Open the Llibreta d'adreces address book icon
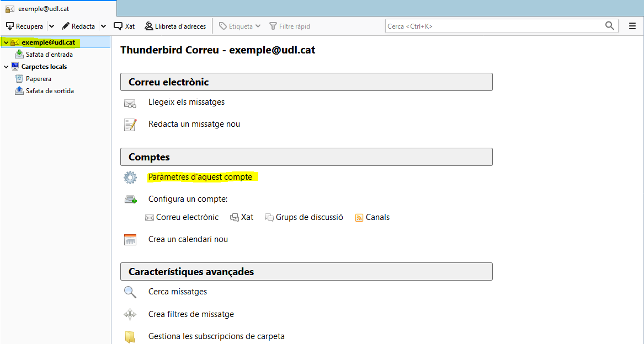Viewport: 644px width, 344px height. tap(148, 26)
